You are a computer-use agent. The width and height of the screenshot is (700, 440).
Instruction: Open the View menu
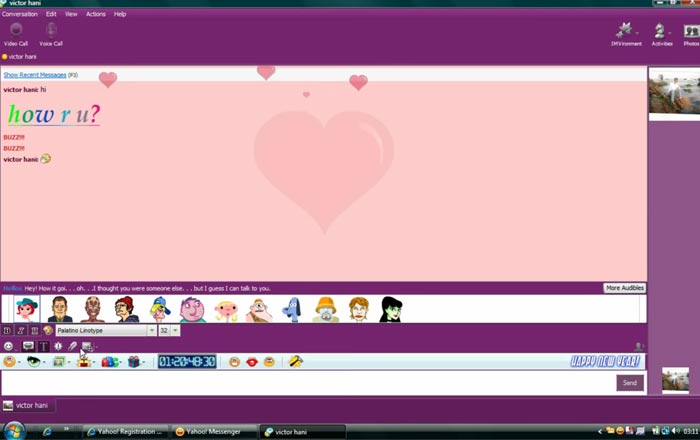(71, 14)
